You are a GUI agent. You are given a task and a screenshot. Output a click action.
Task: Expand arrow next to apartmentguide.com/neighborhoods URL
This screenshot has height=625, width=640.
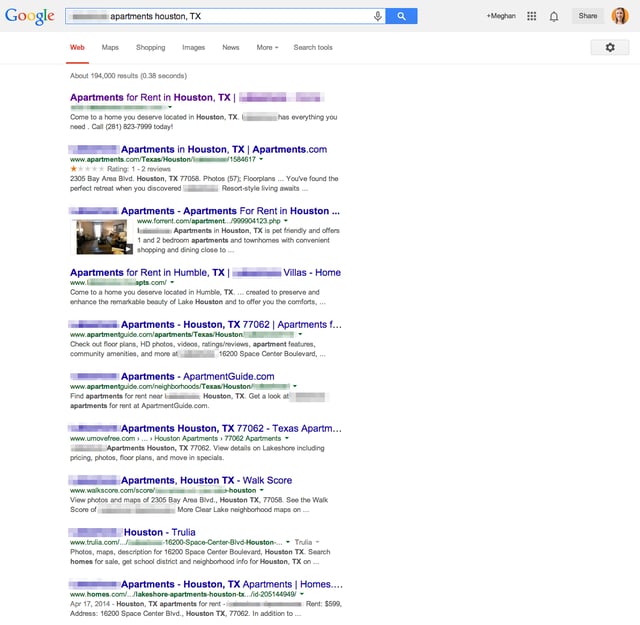[x=295, y=386]
